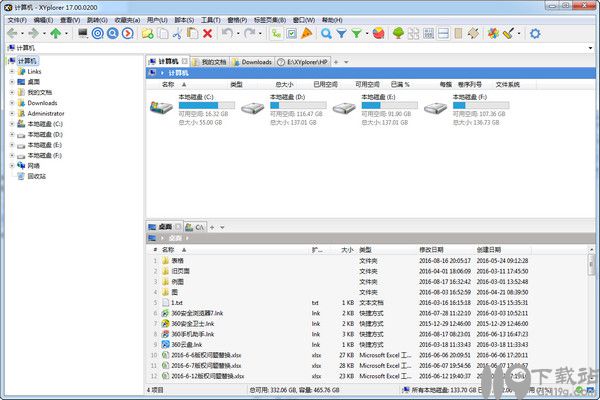Screen dimensions: 600x400
Task: Expand the 网络 tree node
Action: 12,166
